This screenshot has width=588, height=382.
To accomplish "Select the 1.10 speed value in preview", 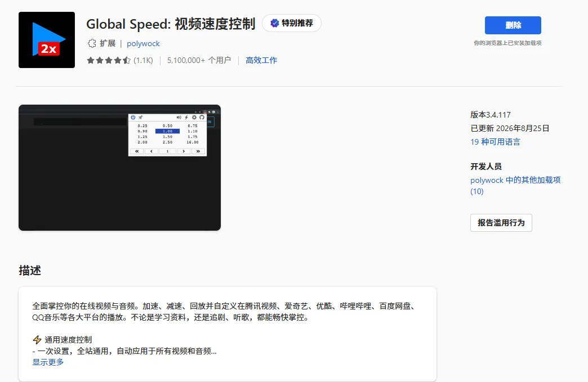I will (x=193, y=131).
